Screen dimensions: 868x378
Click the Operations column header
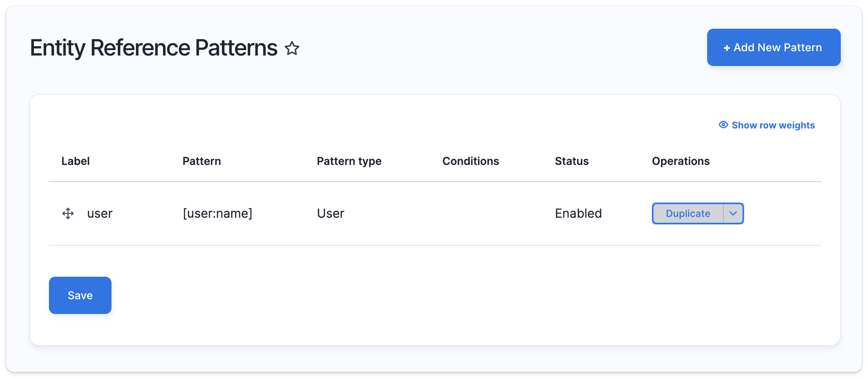pyautogui.click(x=681, y=161)
